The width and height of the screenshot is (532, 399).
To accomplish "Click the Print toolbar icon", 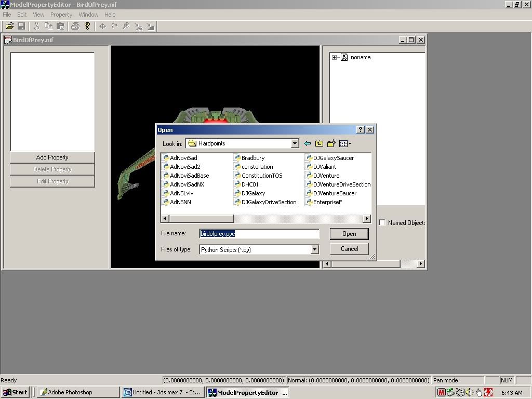I will click(x=75, y=26).
